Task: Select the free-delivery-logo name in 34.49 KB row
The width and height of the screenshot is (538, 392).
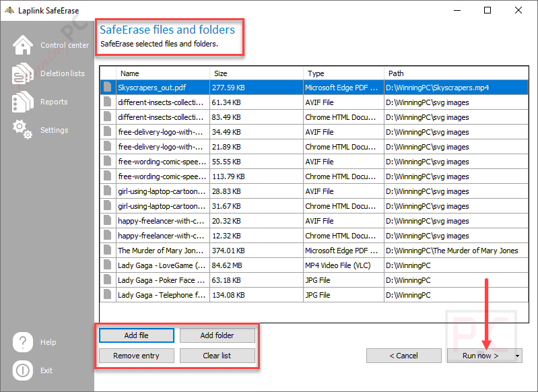Action: pos(160,132)
